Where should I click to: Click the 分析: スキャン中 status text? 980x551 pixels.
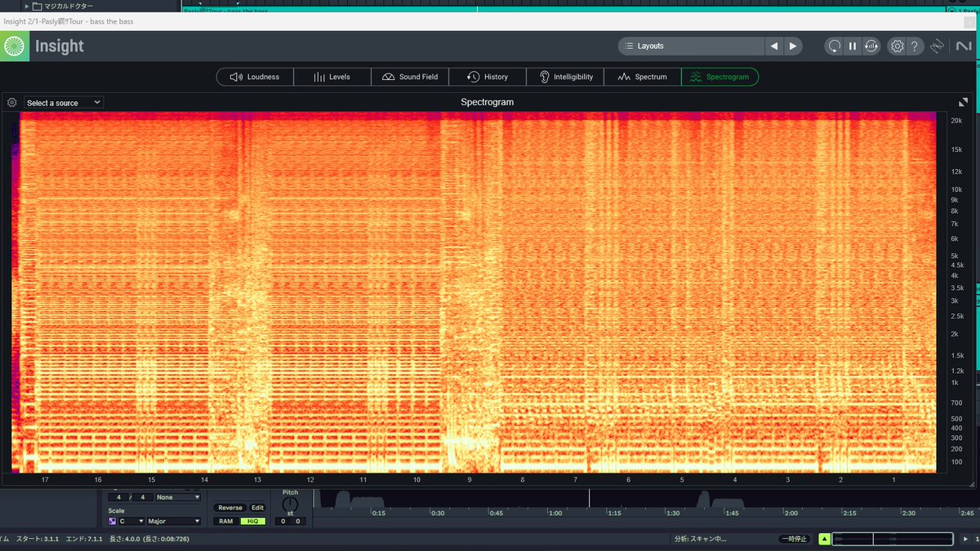coord(700,539)
